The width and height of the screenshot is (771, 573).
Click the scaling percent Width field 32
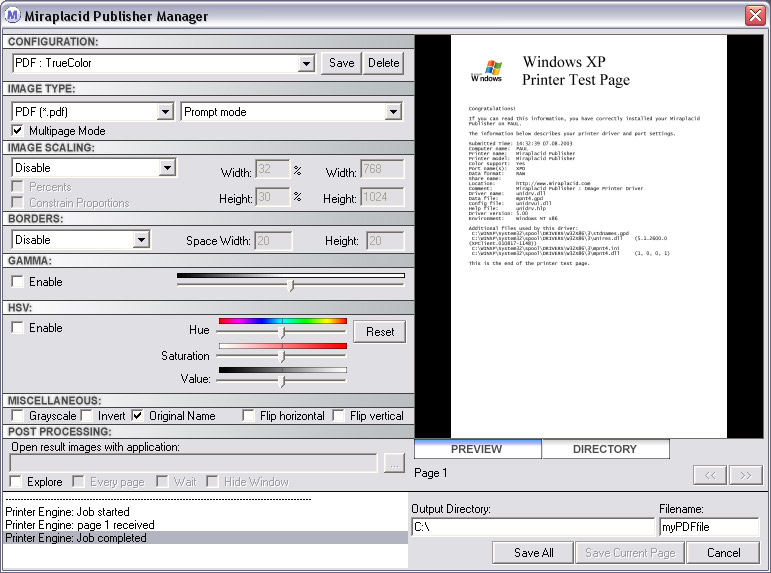(273, 169)
